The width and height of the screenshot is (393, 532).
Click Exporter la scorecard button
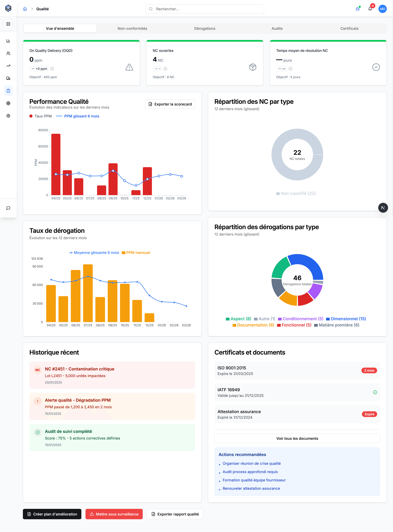pyautogui.click(x=170, y=104)
